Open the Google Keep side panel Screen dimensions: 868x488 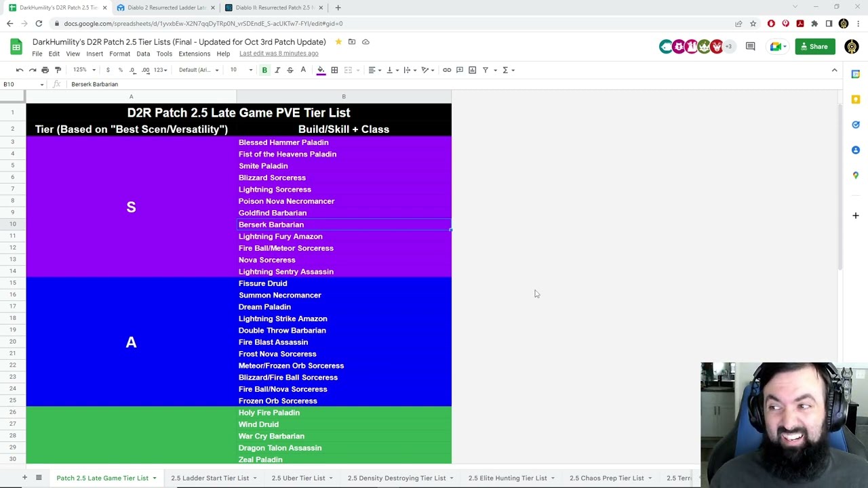coord(856,100)
